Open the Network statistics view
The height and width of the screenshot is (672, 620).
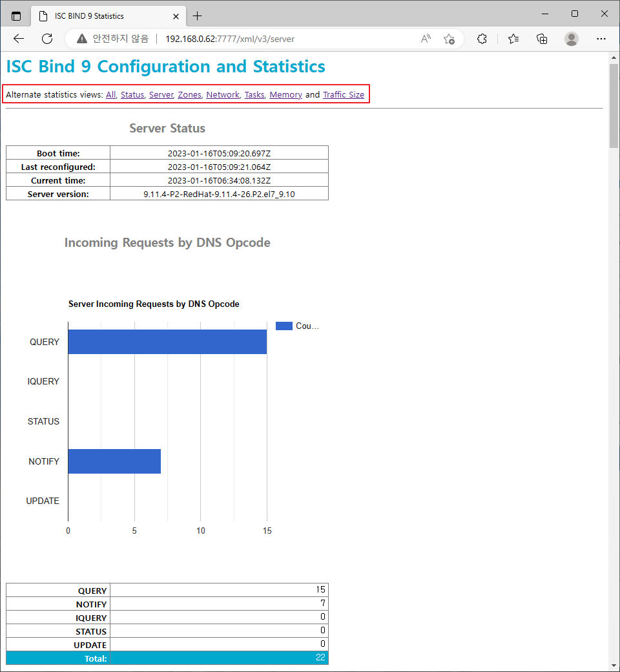(x=222, y=94)
